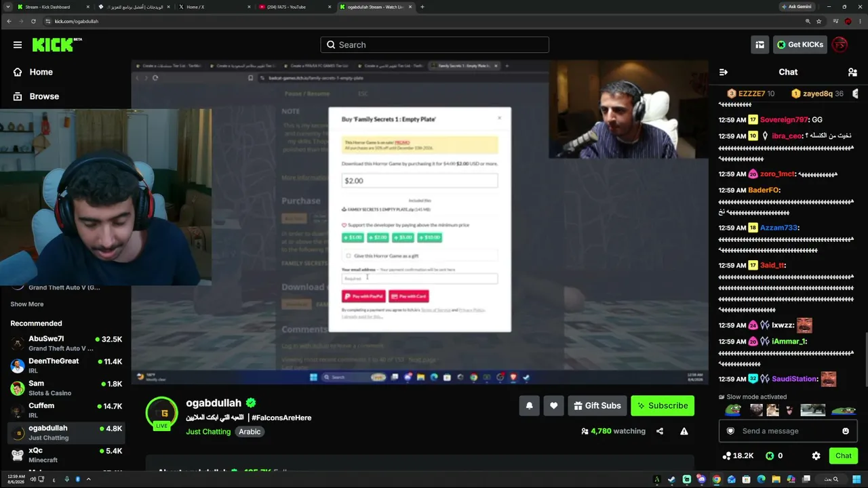Image resolution: width=868 pixels, height=488 pixels.
Task: Click the ogabdullah channel name heading
Action: click(214, 403)
